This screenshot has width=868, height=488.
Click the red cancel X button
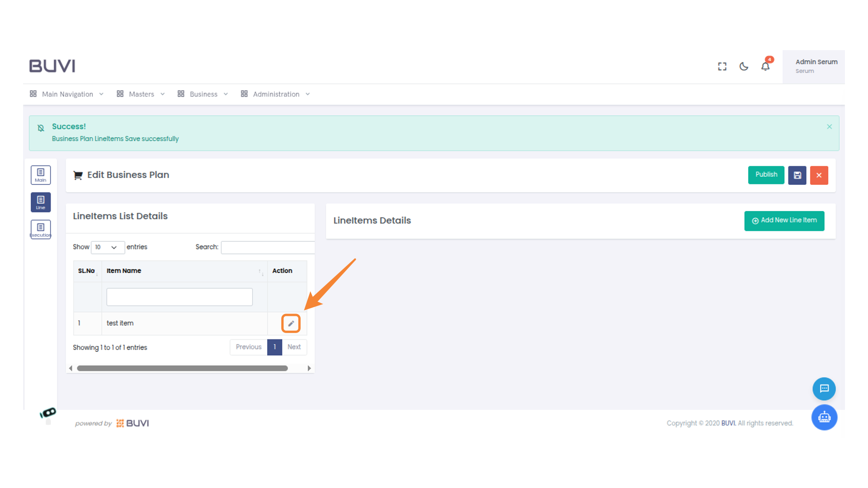pyautogui.click(x=819, y=175)
